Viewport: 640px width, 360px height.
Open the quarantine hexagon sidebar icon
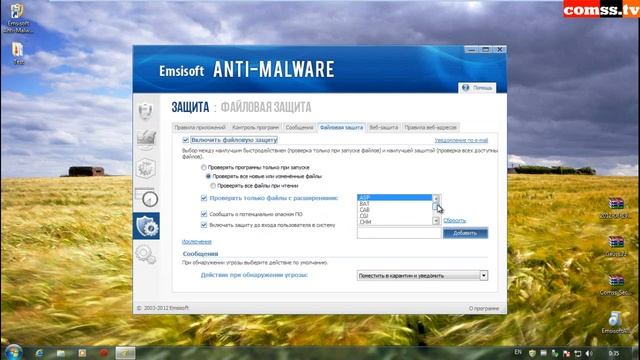(x=146, y=168)
